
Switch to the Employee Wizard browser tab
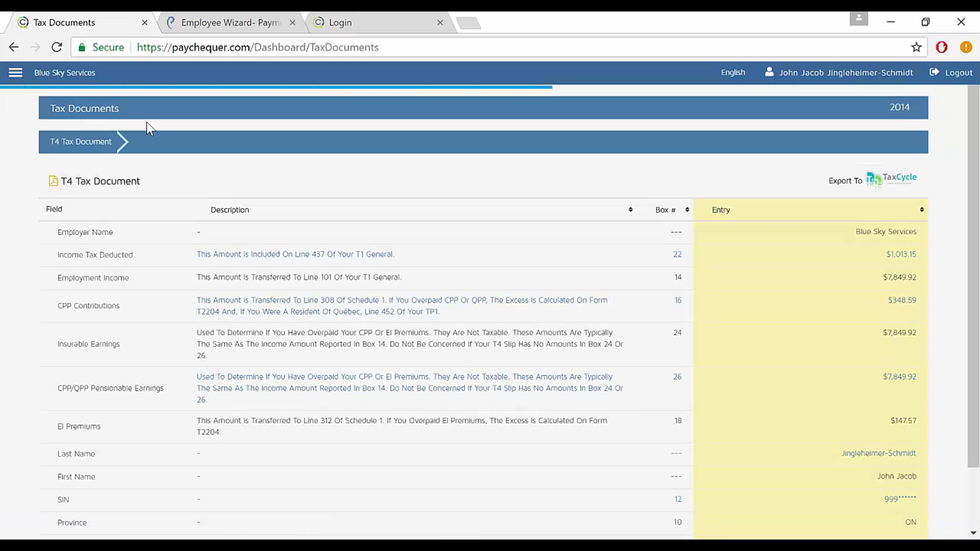tap(231, 22)
